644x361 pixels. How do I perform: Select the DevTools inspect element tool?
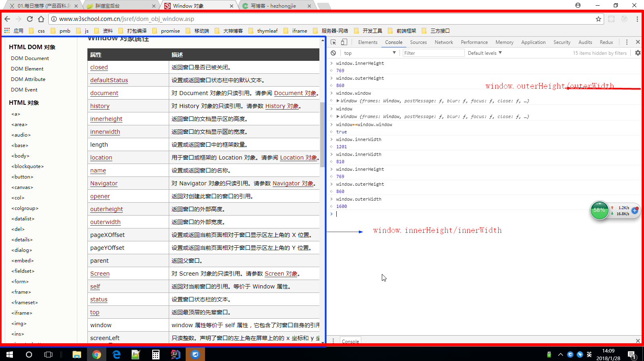pyautogui.click(x=333, y=42)
